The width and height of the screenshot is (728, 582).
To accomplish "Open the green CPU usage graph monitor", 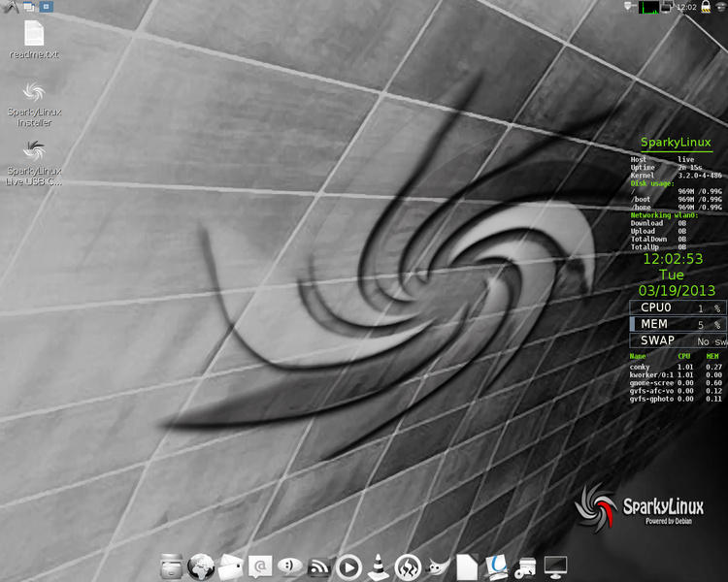I will coord(648,7).
